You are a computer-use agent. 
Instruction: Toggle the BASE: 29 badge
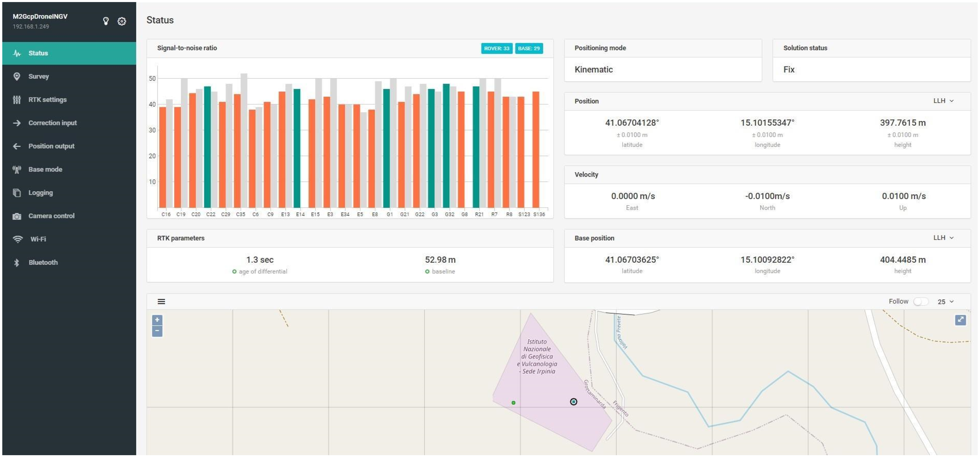point(528,48)
